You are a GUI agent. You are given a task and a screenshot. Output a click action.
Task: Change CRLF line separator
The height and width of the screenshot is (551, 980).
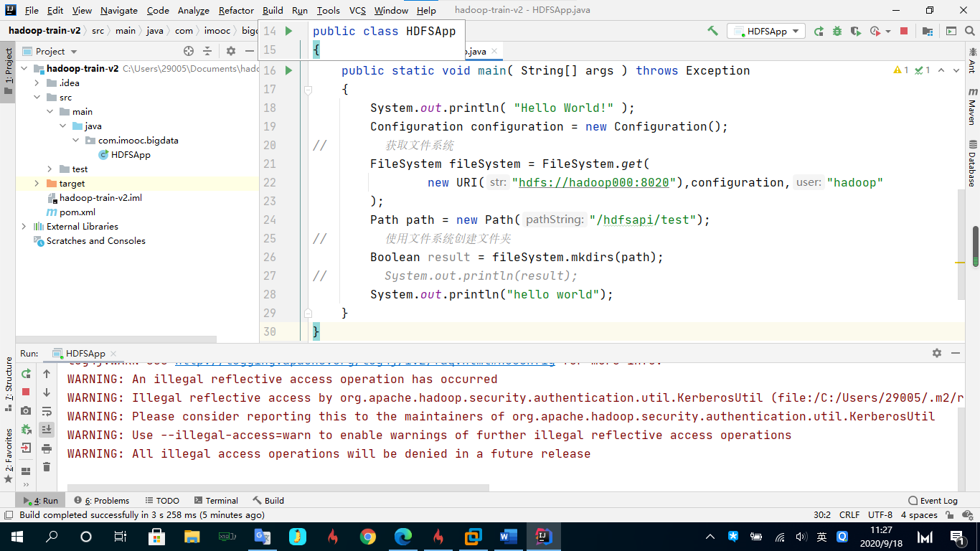(849, 515)
